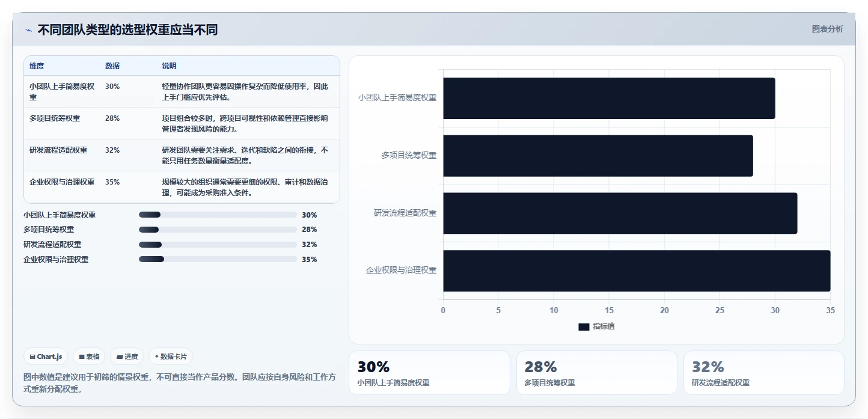Click the 数据 column header
The width and height of the screenshot is (868, 419).
pyautogui.click(x=112, y=66)
